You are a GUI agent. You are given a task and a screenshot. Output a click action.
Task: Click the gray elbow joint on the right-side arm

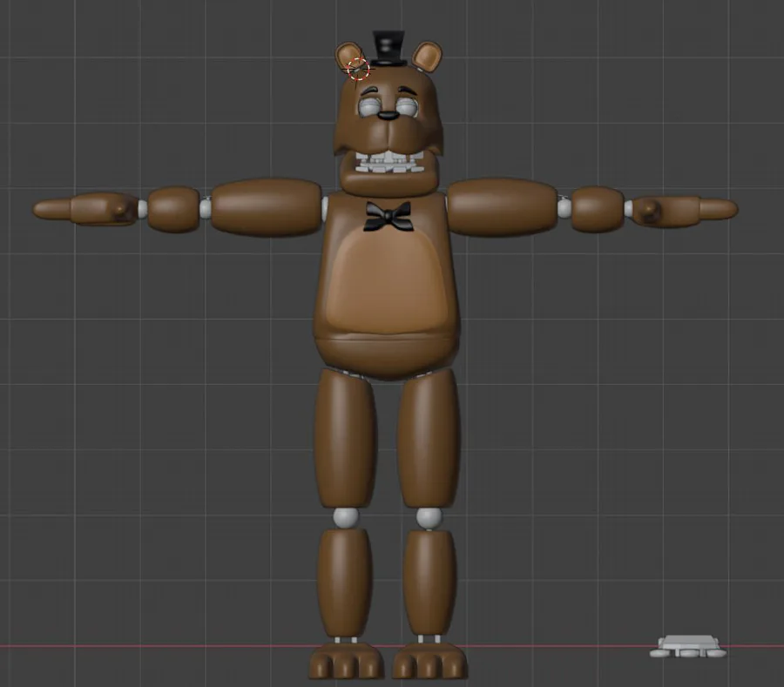pos(564,207)
